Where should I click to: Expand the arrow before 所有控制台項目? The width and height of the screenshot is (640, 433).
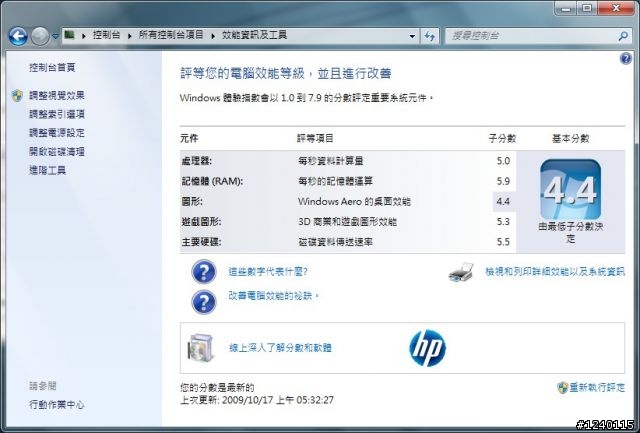click(x=129, y=36)
